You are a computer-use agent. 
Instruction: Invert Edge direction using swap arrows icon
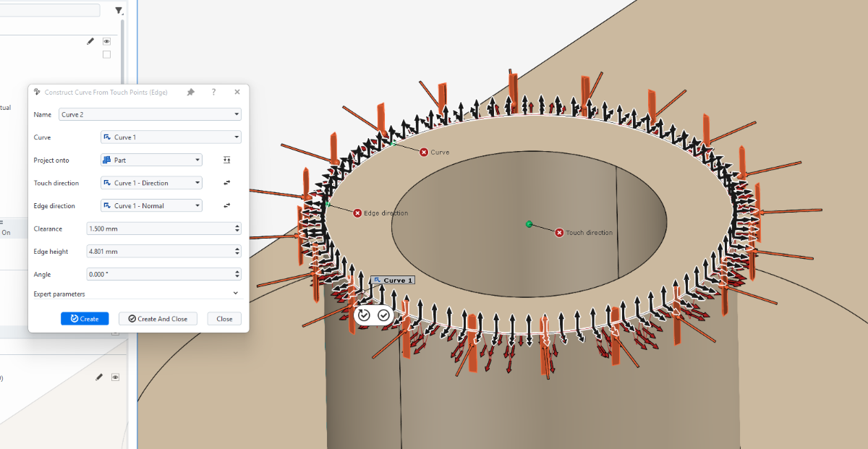pyautogui.click(x=226, y=206)
